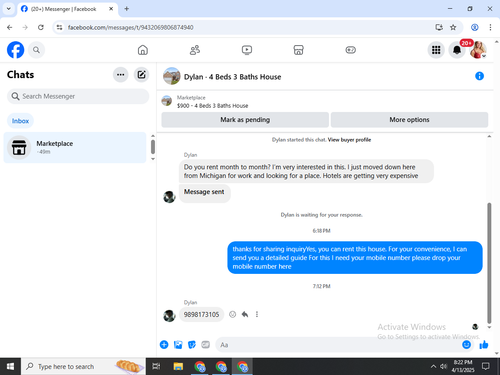The image size is (500, 375).
Task: Open Chrome three-dot menu
Action: click(x=490, y=27)
